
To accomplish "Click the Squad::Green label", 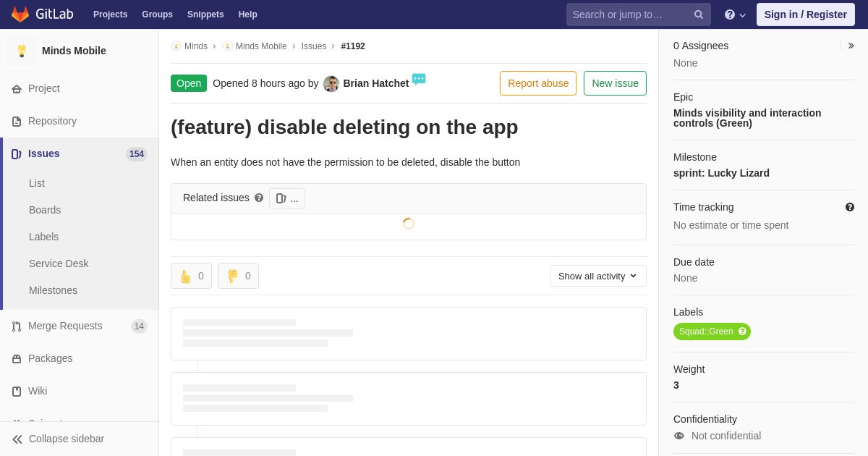I will pos(712,332).
